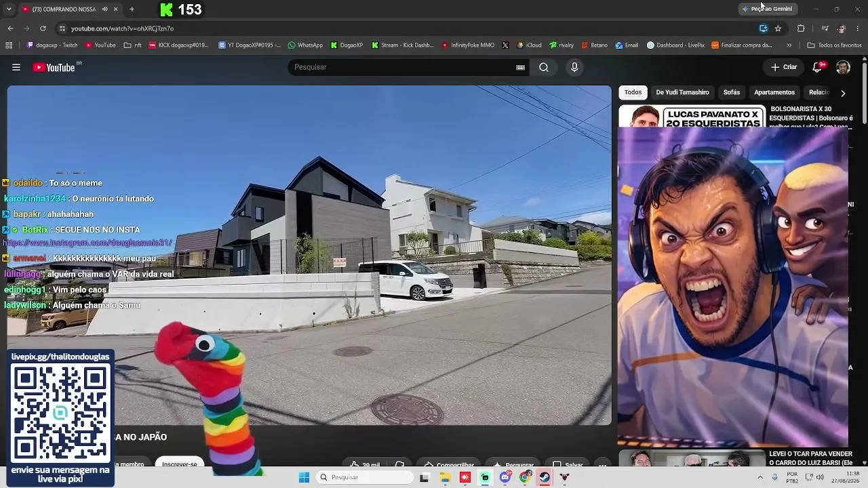Open the Stream - Kick Dashboard bookmark

[402, 45]
